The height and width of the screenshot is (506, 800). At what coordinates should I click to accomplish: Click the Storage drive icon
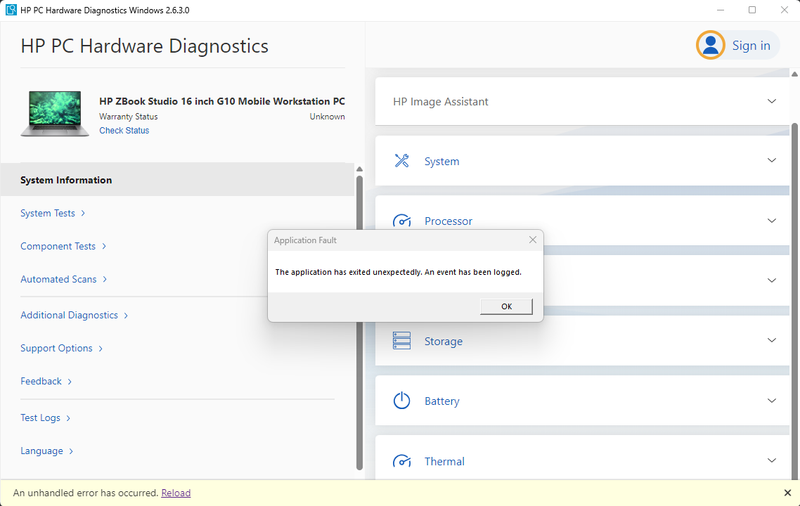pyautogui.click(x=402, y=341)
